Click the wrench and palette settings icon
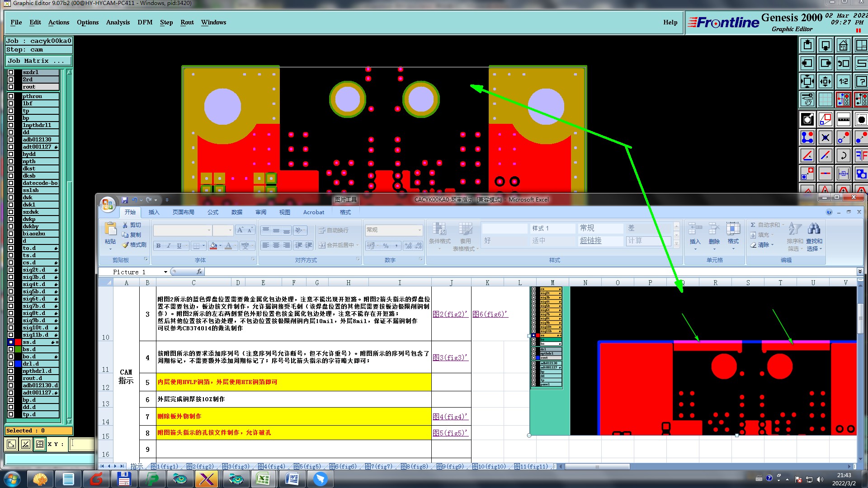This screenshot has width=868, height=488. pos(807,99)
